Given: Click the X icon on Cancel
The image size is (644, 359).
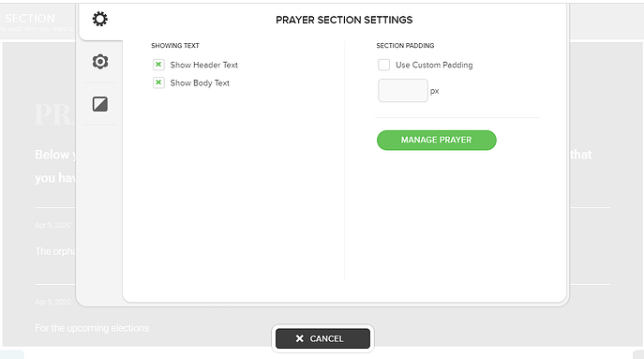Looking at the screenshot, I should click(300, 338).
